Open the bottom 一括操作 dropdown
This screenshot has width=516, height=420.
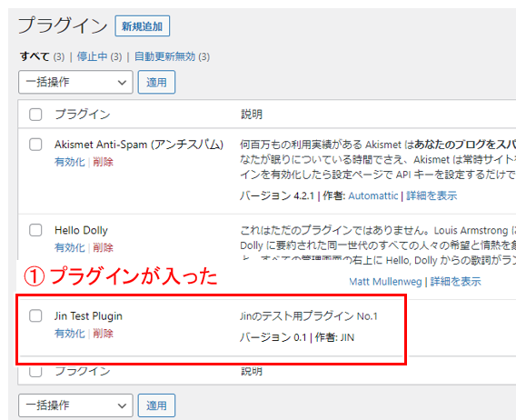click(x=75, y=405)
